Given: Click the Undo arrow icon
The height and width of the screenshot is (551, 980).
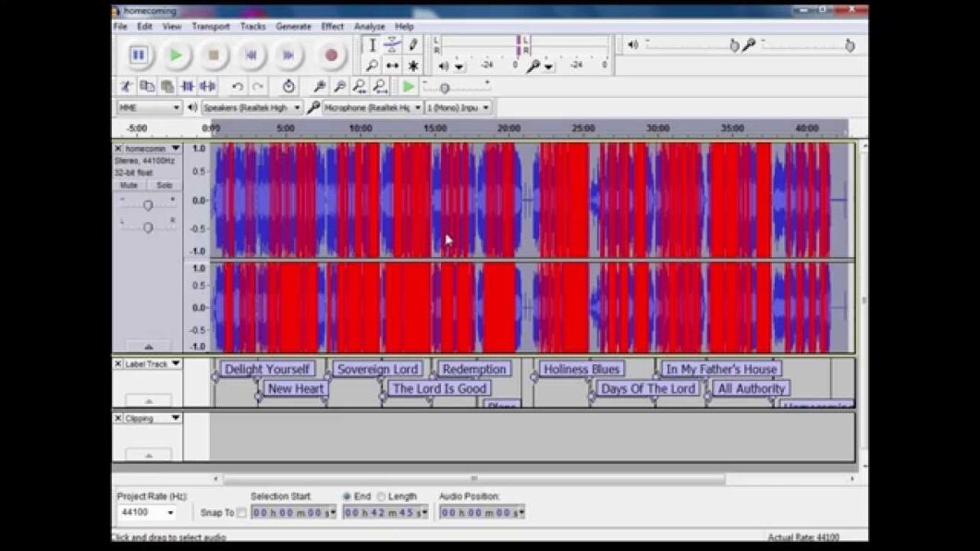Looking at the screenshot, I should coord(238,86).
